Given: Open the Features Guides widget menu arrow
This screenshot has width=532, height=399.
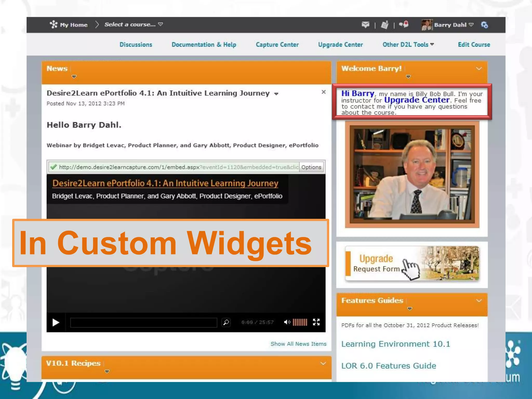Looking at the screenshot, I should point(410,309).
